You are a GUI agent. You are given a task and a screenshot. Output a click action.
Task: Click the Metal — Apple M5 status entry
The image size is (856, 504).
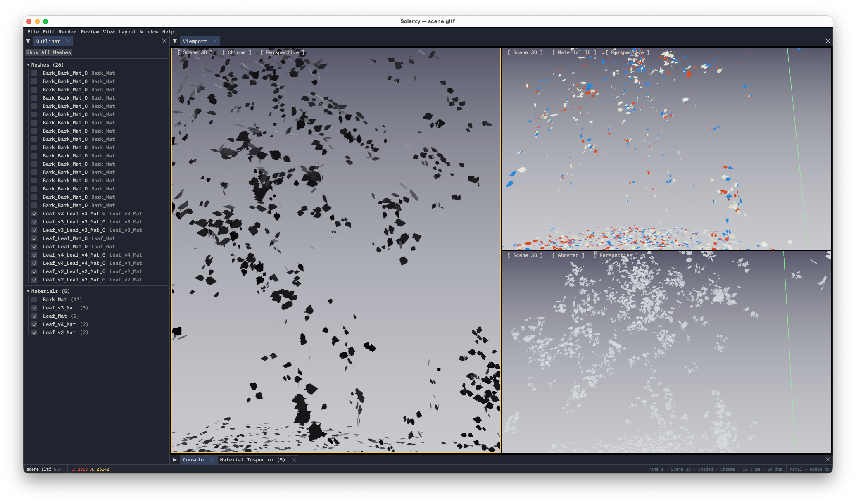(x=809, y=469)
